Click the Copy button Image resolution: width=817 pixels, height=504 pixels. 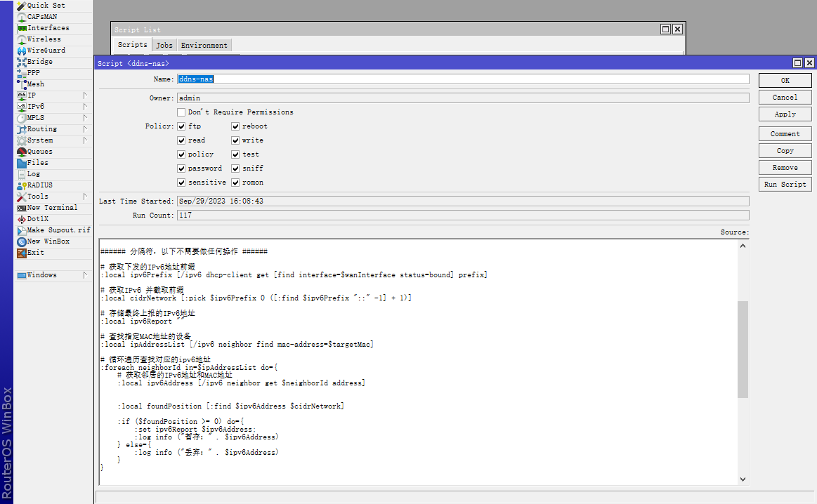pyautogui.click(x=785, y=150)
